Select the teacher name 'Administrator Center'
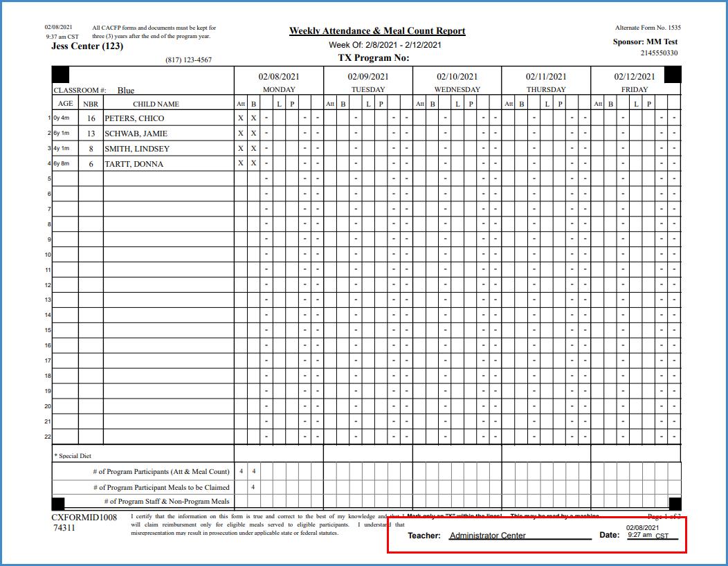 pyautogui.click(x=487, y=536)
